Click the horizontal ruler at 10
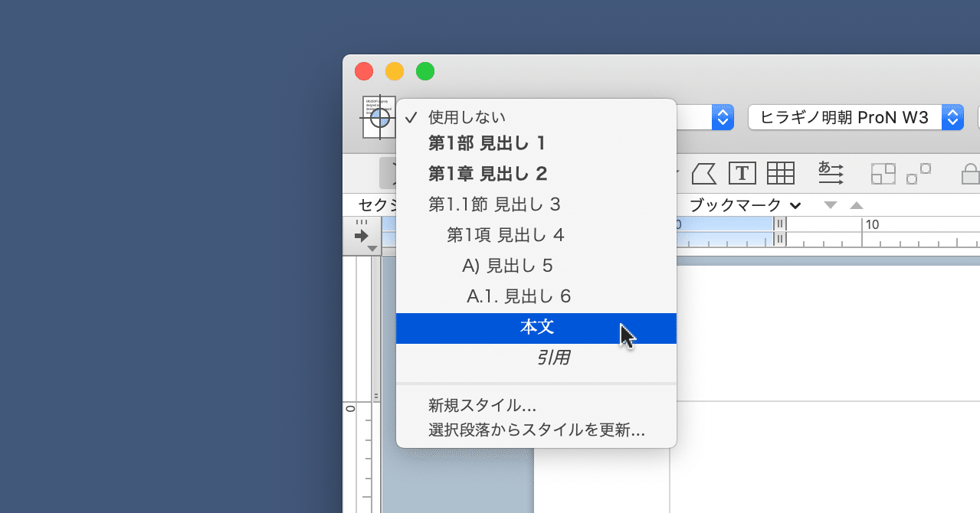The height and width of the screenshot is (513, 980). tap(871, 224)
